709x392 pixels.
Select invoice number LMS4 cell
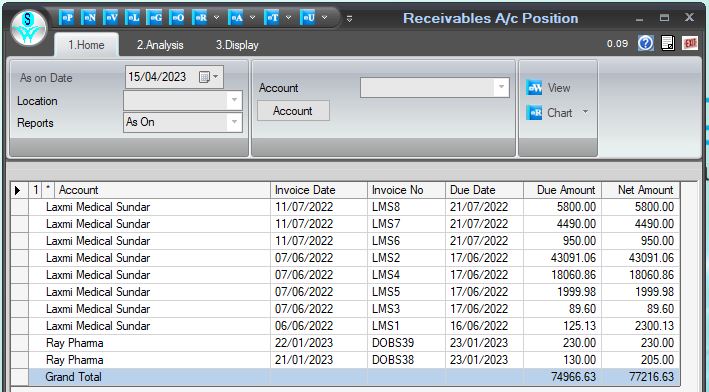coord(406,275)
